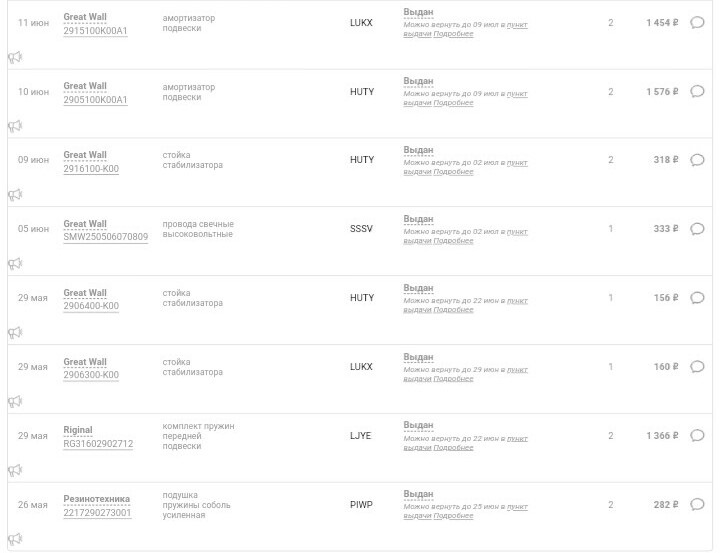This screenshot has height=553, width=720.
Task: Open part number 2915100K00A1 link
Action: pyautogui.click(x=95, y=31)
